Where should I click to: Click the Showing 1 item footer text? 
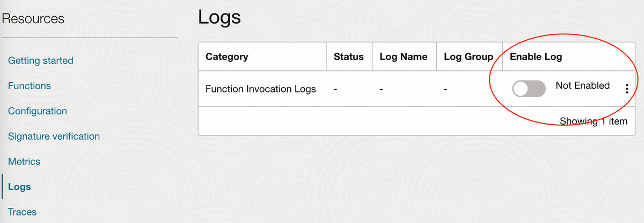pyautogui.click(x=593, y=121)
